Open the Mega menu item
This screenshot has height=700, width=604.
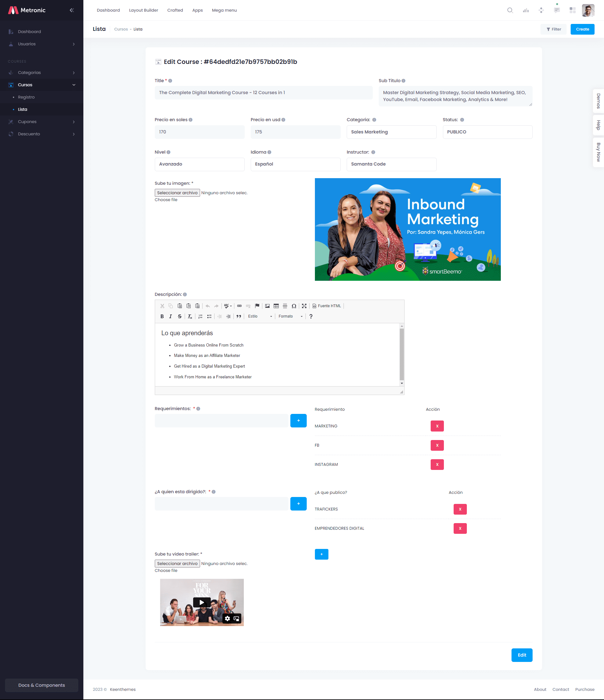point(224,10)
